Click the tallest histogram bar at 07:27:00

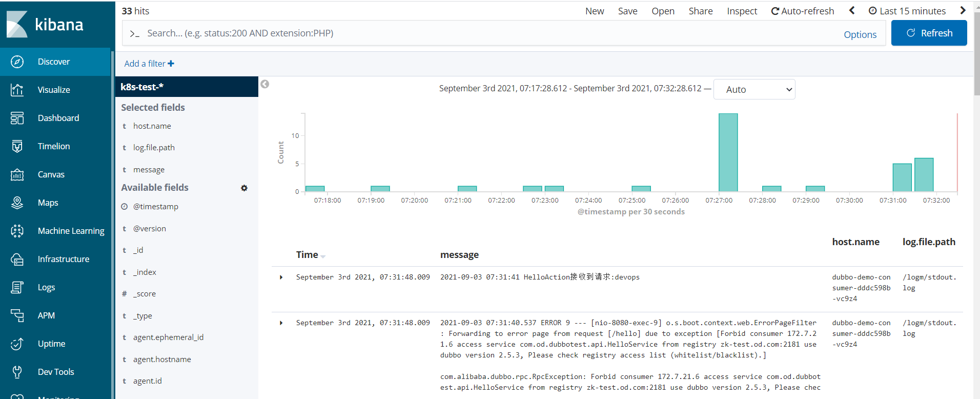pyautogui.click(x=728, y=152)
